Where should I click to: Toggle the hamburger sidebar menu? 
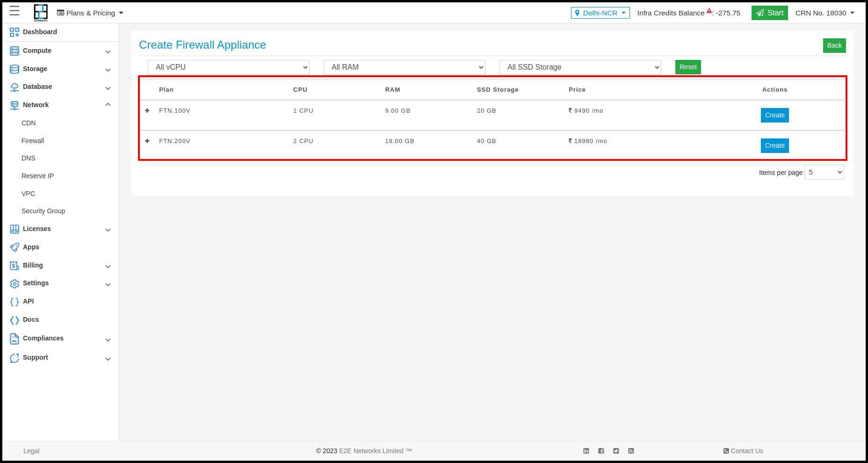pos(14,11)
